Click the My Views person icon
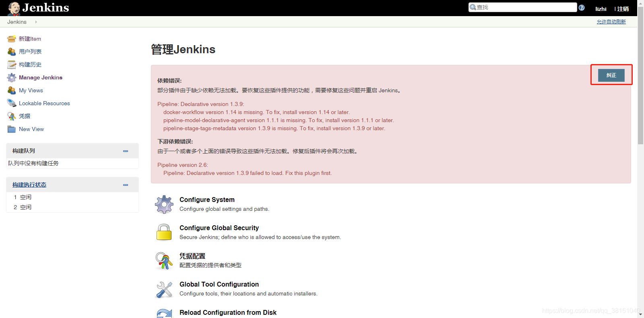The width and height of the screenshot is (644, 318). point(12,90)
